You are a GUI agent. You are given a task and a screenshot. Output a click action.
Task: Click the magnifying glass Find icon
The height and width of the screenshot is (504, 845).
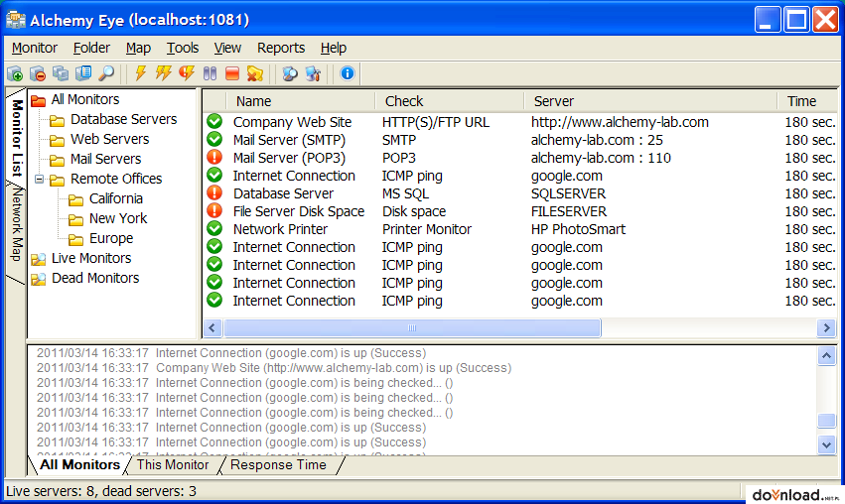[106, 73]
